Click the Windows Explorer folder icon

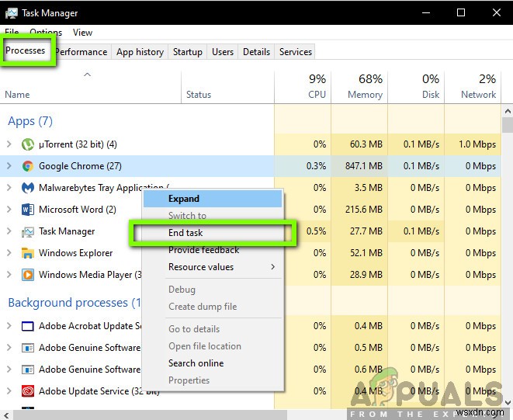[28, 253]
